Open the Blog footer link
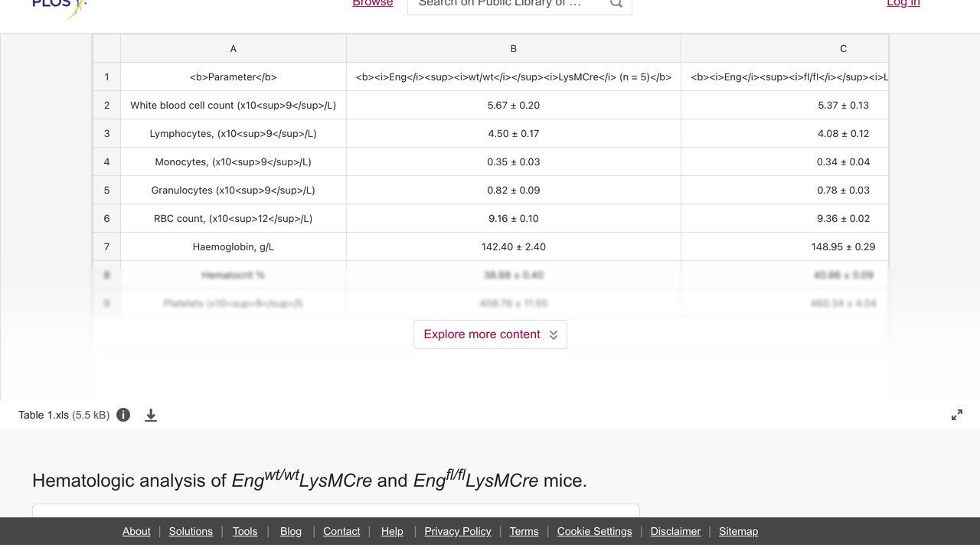The height and width of the screenshot is (551, 980). click(x=291, y=531)
